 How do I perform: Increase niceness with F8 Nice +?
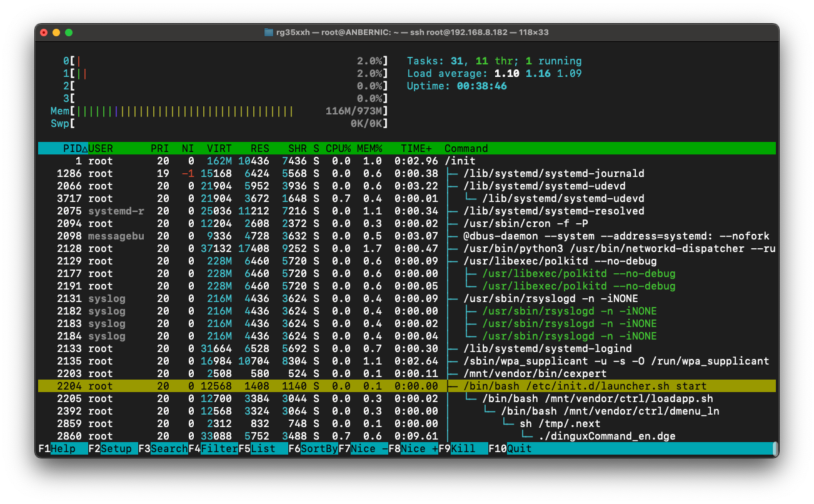(413, 448)
